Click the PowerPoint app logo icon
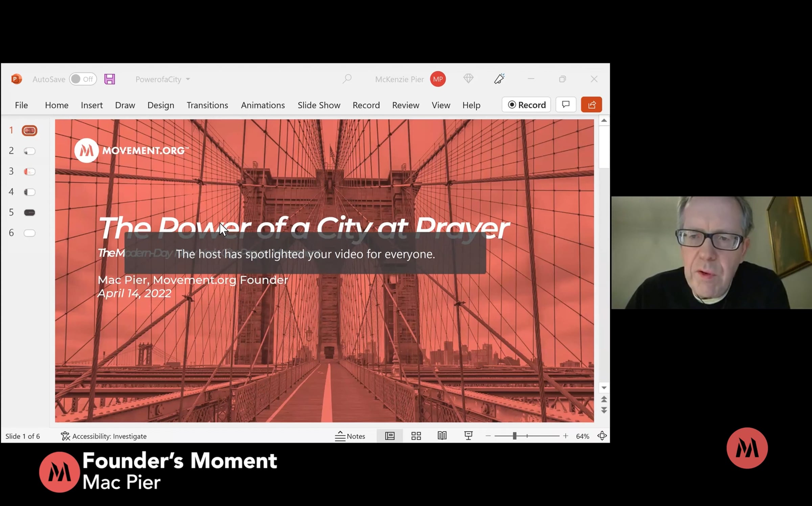 [x=16, y=79]
